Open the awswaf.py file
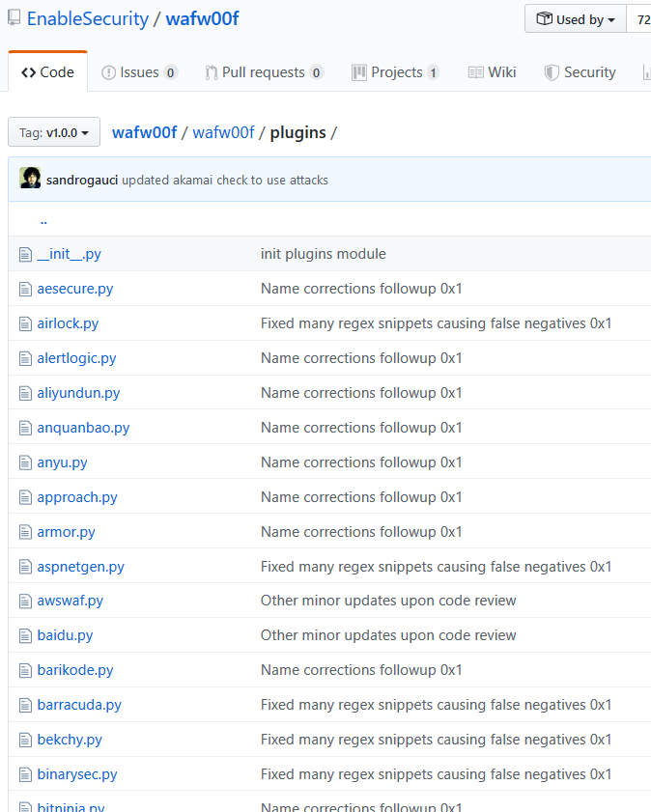Viewport: 651px width, 812px height. click(x=70, y=601)
